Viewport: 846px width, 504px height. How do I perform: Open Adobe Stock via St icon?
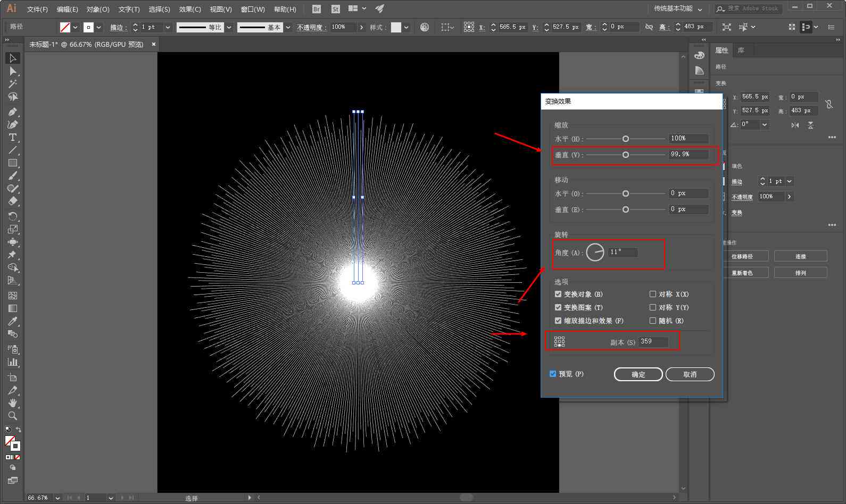[335, 9]
